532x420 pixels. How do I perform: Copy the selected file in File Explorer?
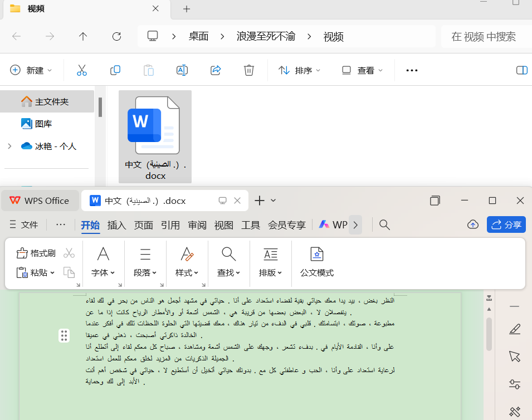click(x=115, y=70)
